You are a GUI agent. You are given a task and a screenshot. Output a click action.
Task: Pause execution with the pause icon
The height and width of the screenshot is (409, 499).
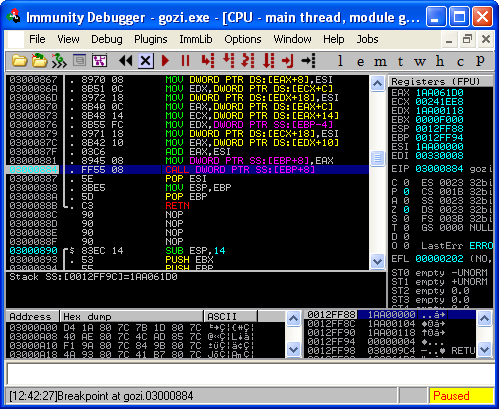pyautogui.click(x=185, y=61)
